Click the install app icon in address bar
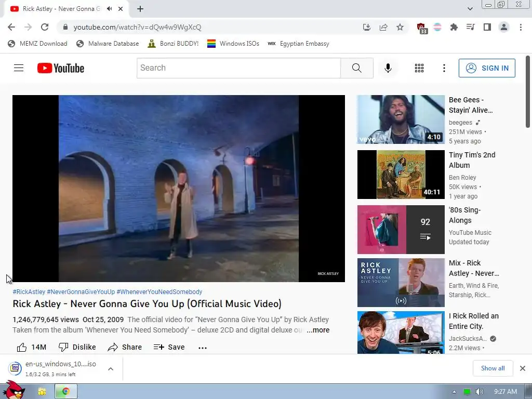The height and width of the screenshot is (399, 532). tap(367, 27)
